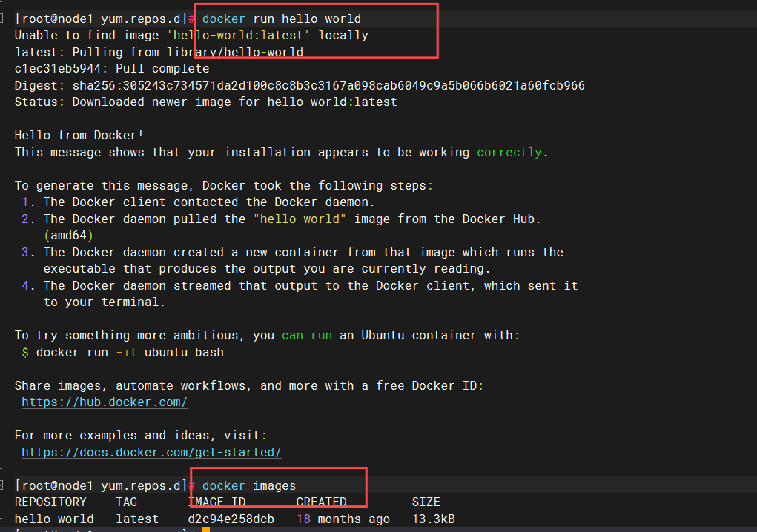The width and height of the screenshot is (757, 532).
Task: Click the SIZE column header
Action: 426,502
